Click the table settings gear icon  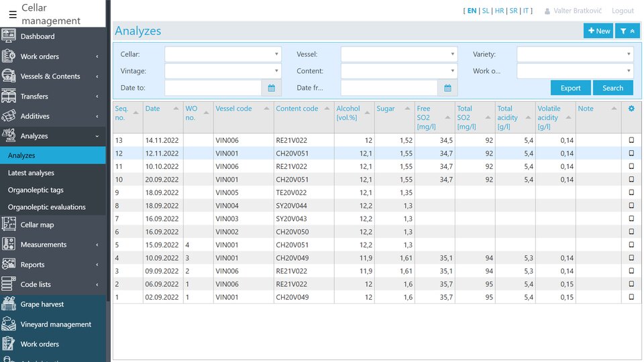(x=631, y=109)
